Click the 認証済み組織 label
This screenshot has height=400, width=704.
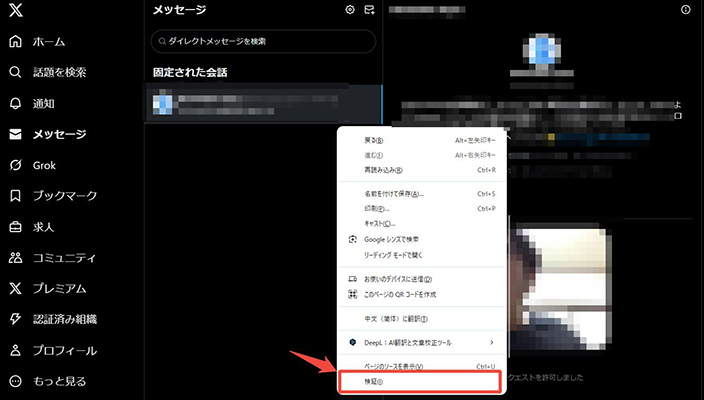click(x=65, y=319)
